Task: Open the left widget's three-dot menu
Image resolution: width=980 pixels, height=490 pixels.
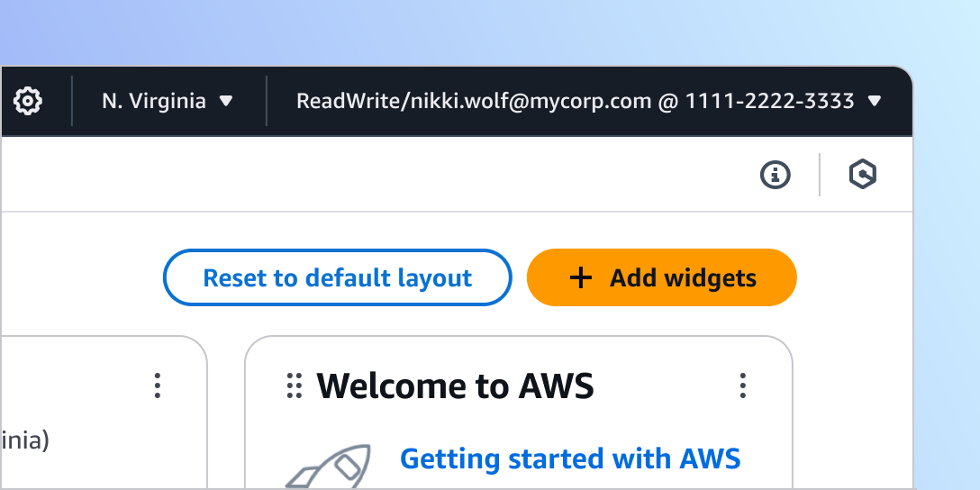Action: point(158,386)
